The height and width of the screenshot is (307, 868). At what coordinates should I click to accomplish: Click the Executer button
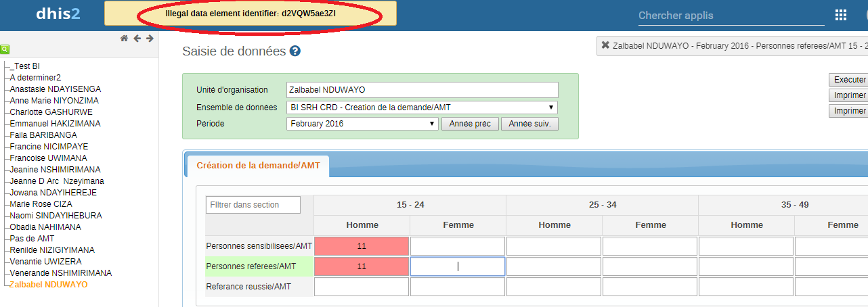(848, 80)
